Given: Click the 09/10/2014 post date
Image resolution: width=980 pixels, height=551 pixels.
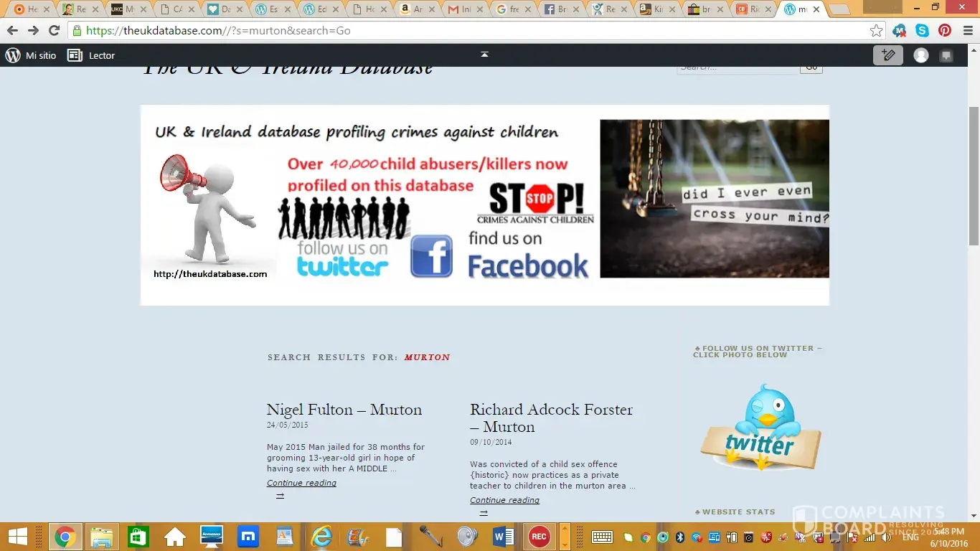Looking at the screenshot, I should pos(491,443).
